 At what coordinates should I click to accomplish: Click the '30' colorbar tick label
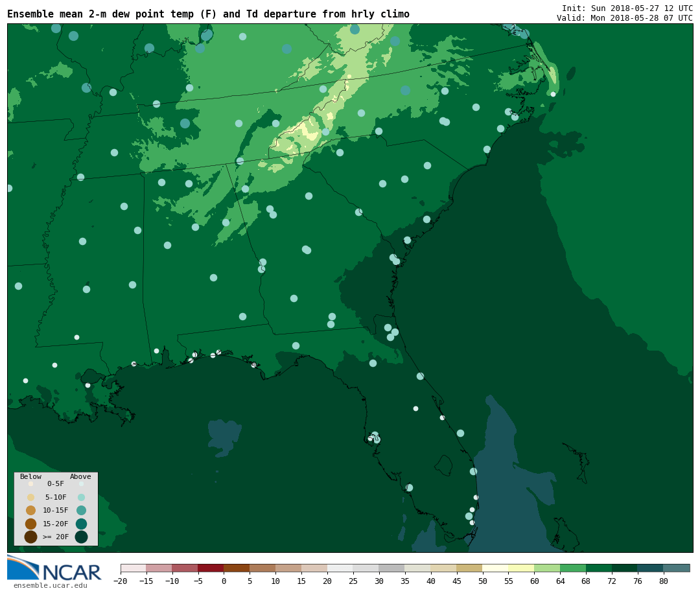click(x=379, y=581)
